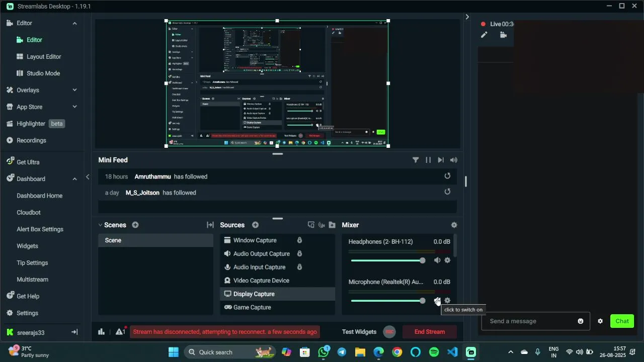Open notifications warning triangle icon
Image resolution: width=644 pixels, height=362 pixels.
click(120, 331)
